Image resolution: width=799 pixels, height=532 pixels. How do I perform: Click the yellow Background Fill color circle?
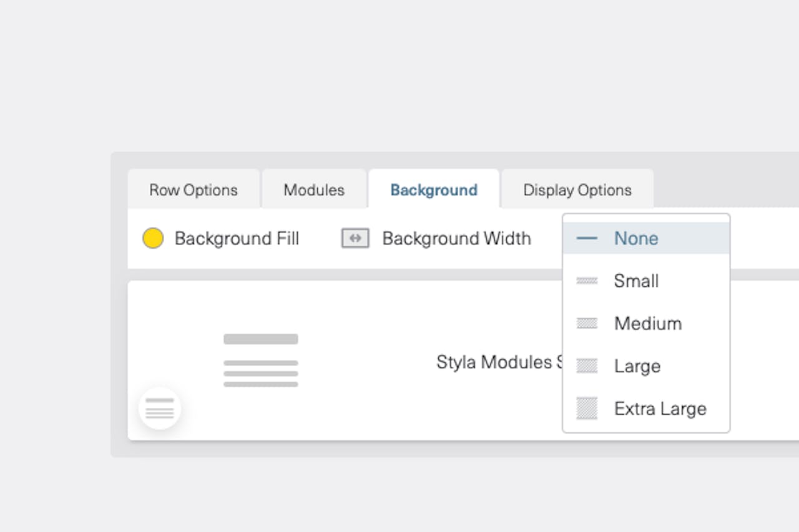153,238
